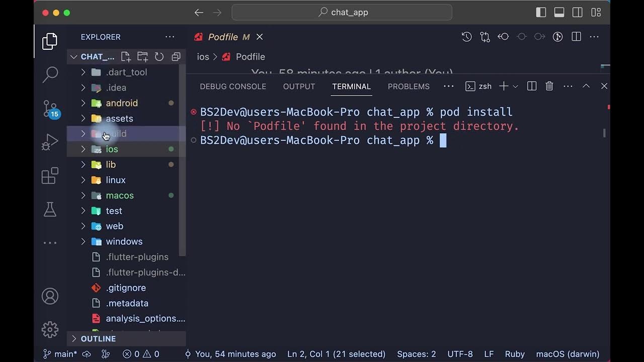This screenshot has height=362, width=644.
Task: Select the Podfile editor tab
Action: [229, 37]
